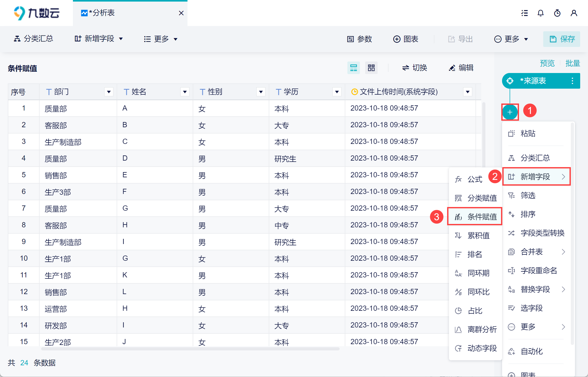This screenshot has height=377, width=588.
Task: Click the 切换 switch button
Action: click(415, 68)
